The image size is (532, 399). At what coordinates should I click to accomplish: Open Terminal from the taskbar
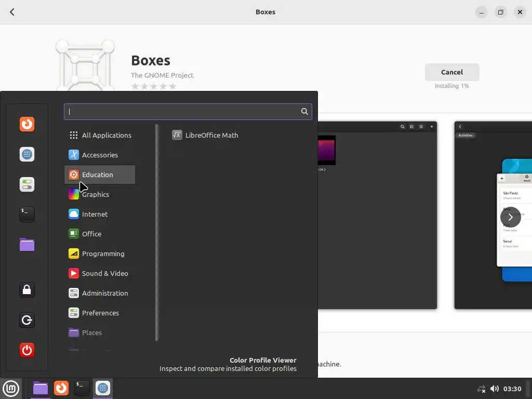click(x=82, y=388)
